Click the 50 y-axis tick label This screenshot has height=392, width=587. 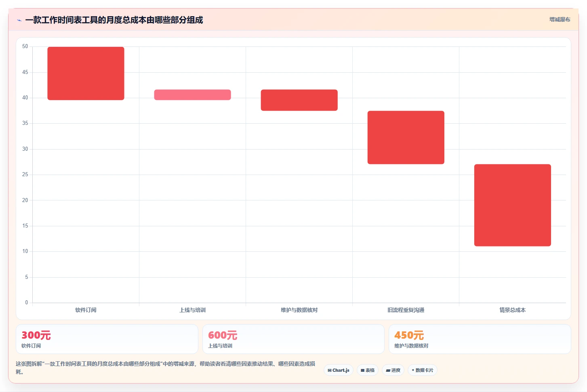pos(25,46)
